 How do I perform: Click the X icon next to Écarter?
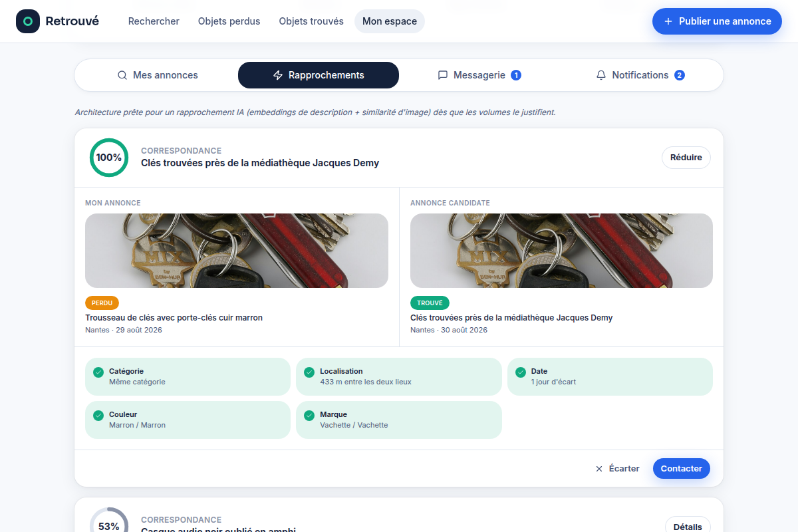(x=599, y=469)
